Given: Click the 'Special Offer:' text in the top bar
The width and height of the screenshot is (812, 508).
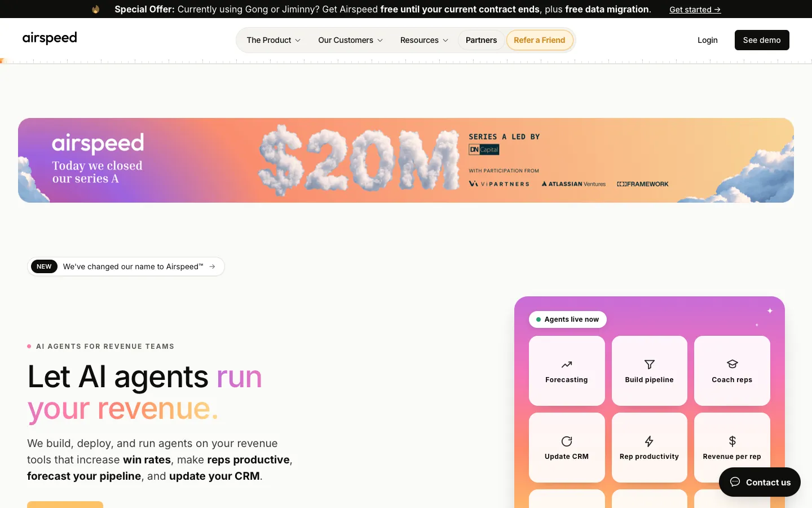Looking at the screenshot, I should [x=144, y=9].
